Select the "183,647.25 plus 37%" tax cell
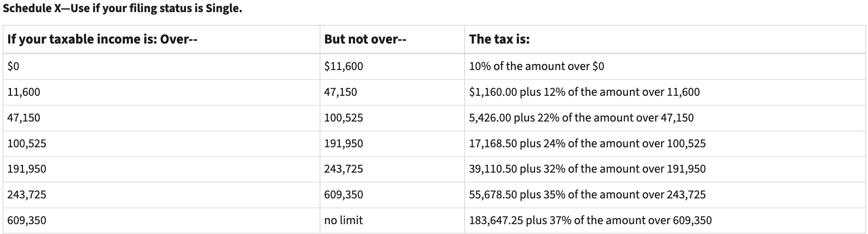The height and width of the screenshot is (234, 868). coord(590,220)
